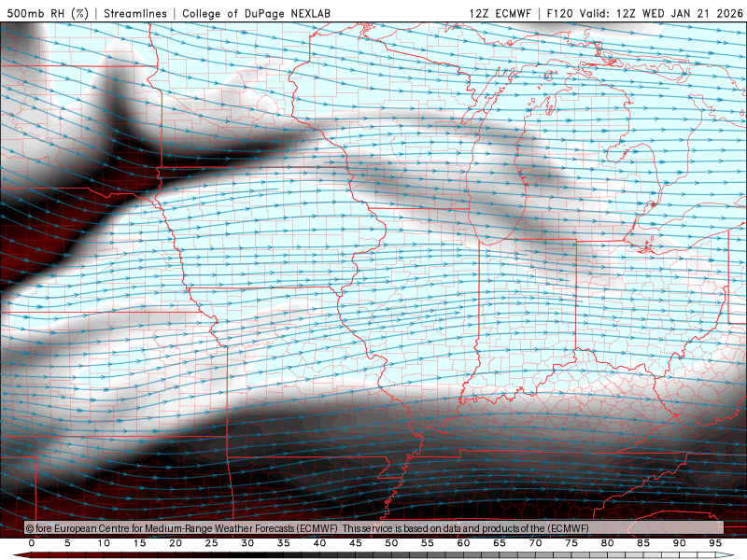Click the '60' colorbar label
Viewport: 747px width, 560px height.
[463, 543]
